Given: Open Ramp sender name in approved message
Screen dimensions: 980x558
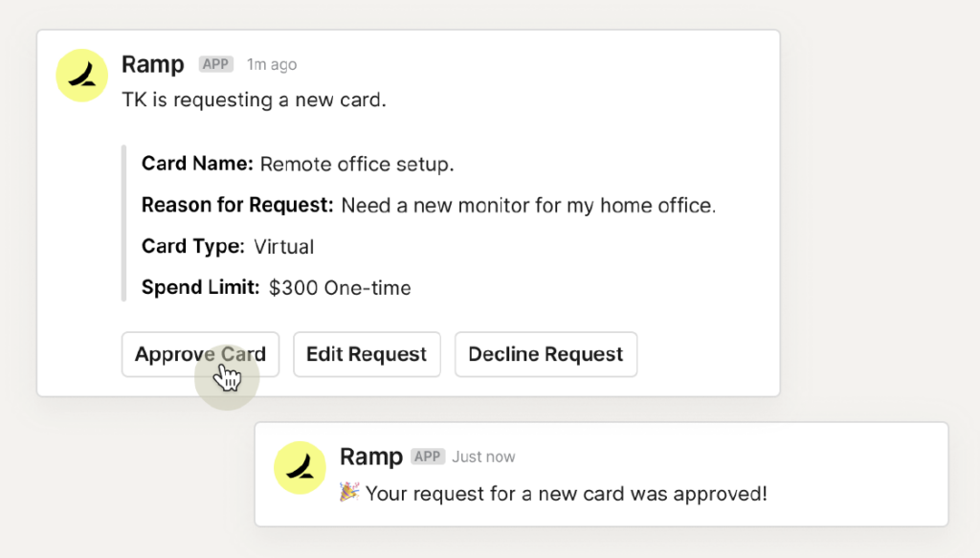Looking at the screenshot, I should (x=370, y=457).
